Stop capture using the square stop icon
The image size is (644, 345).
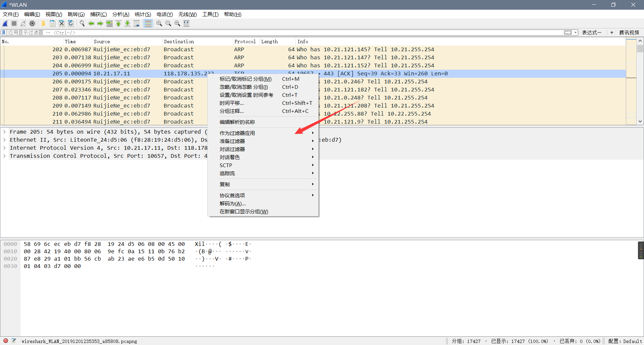pyautogui.click(x=14, y=23)
